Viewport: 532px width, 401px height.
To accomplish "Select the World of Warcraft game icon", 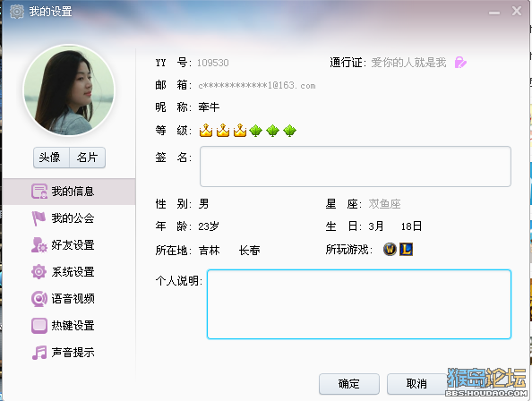I will [390, 250].
